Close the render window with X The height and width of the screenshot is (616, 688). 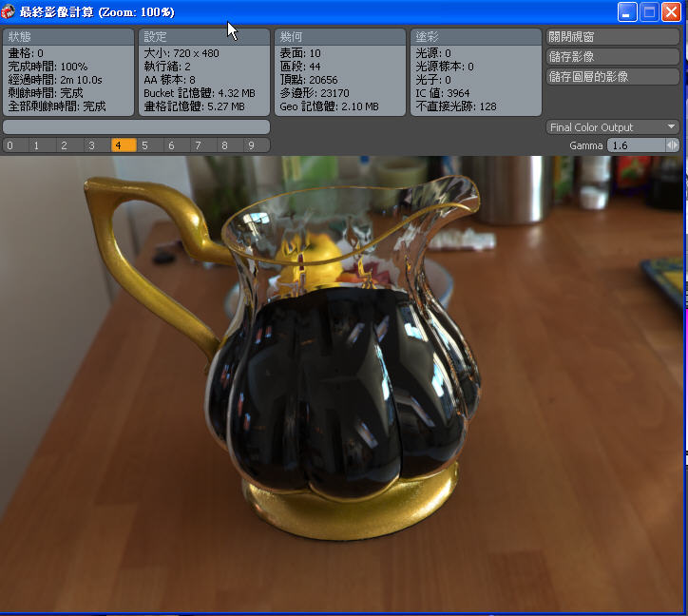[671, 11]
